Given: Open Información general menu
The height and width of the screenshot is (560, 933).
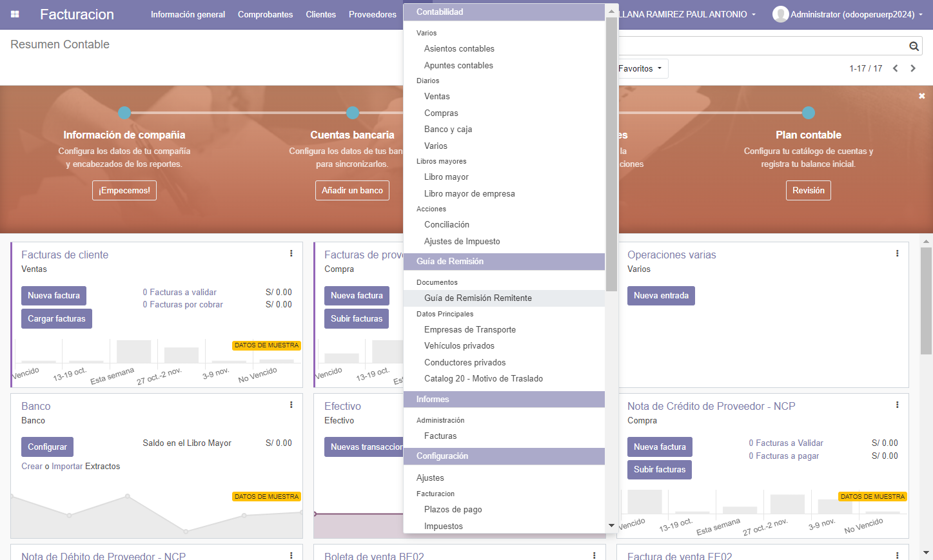Looking at the screenshot, I should tap(188, 14).
